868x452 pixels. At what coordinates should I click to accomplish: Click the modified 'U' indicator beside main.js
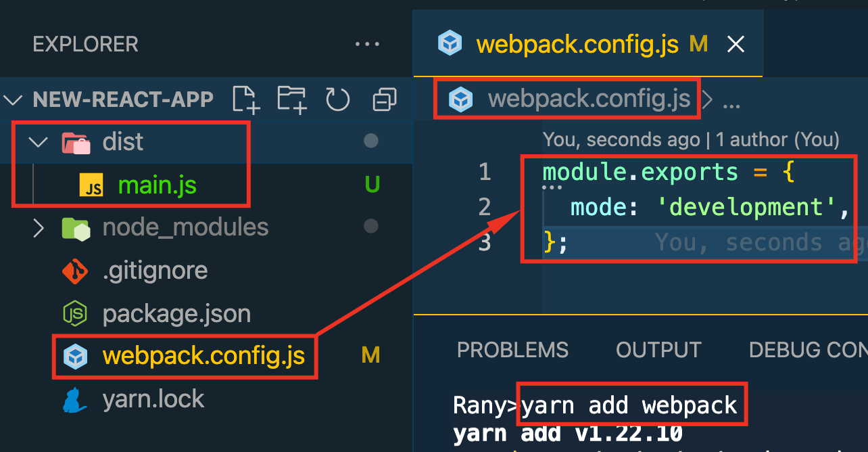point(372,184)
